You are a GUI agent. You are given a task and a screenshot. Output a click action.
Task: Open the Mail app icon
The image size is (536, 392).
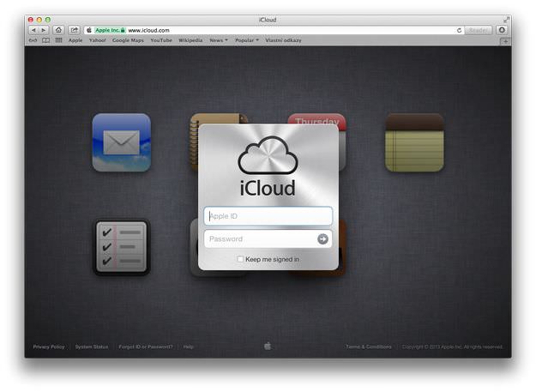[122, 142]
